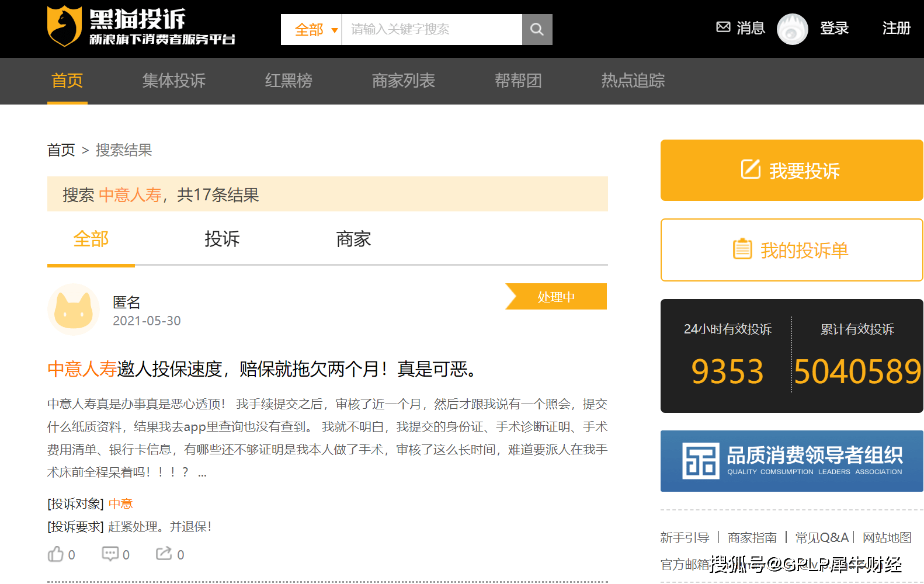Click the 搜索结果 breadcrumb text
The image size is (924, 584).
[124, 150]
